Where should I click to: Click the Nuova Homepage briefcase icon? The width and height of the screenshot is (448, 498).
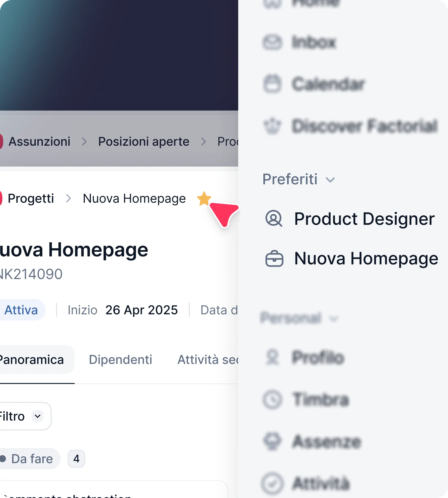click(274, 258)
